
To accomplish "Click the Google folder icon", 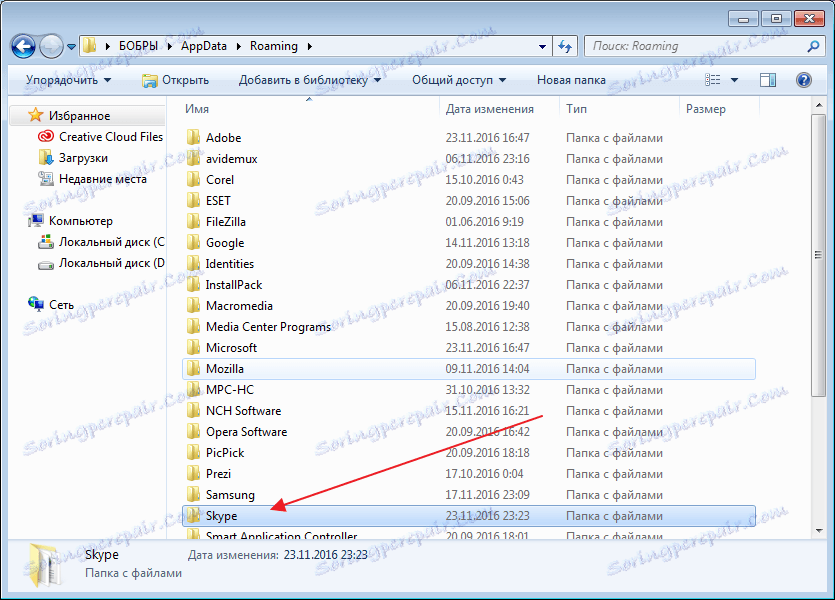I will click(193, 242).
